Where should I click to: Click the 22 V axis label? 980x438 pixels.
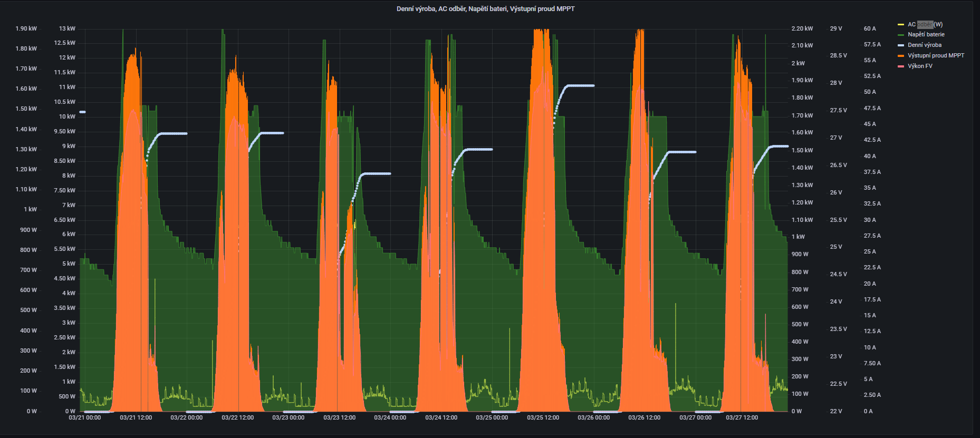coord(835,412)
